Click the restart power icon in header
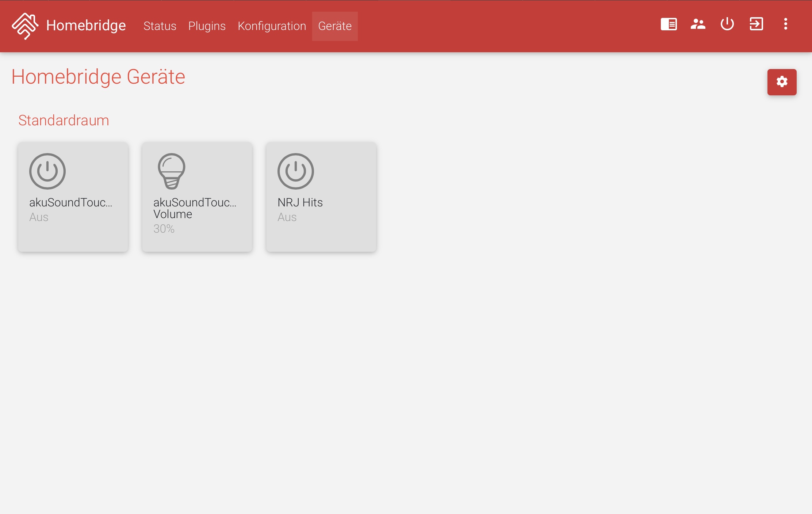Viewport: 812px width, 514px height. point(727,24)
